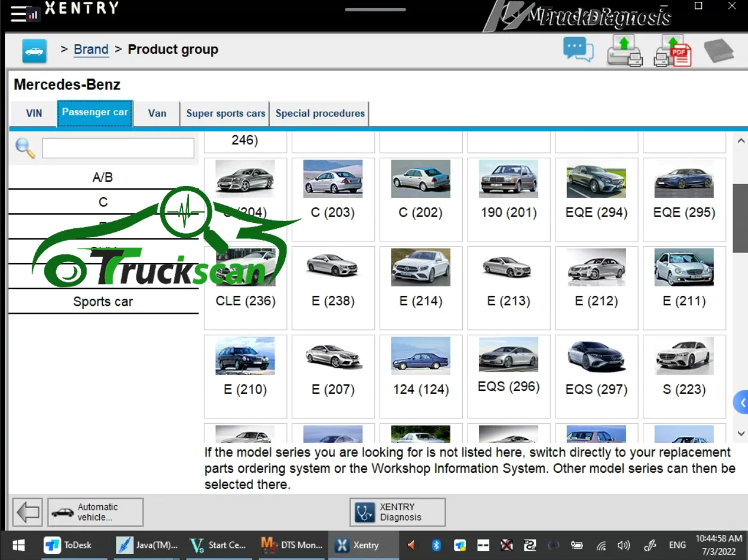Open the Wi-Fi network tray icon
Viewport: 748px width, 560px height.
pos(602,545)
